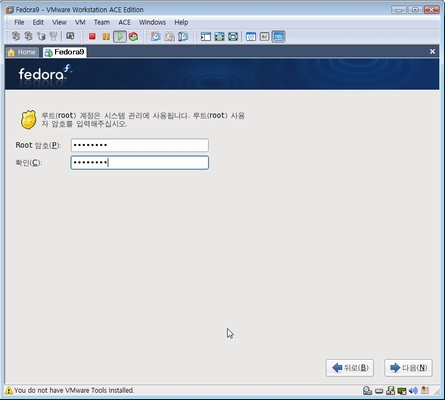The width and height of the screenshot is (445, 400).
Task: Click the message log status bar icon
Action: pyautogui.click(x=425, y=390)
